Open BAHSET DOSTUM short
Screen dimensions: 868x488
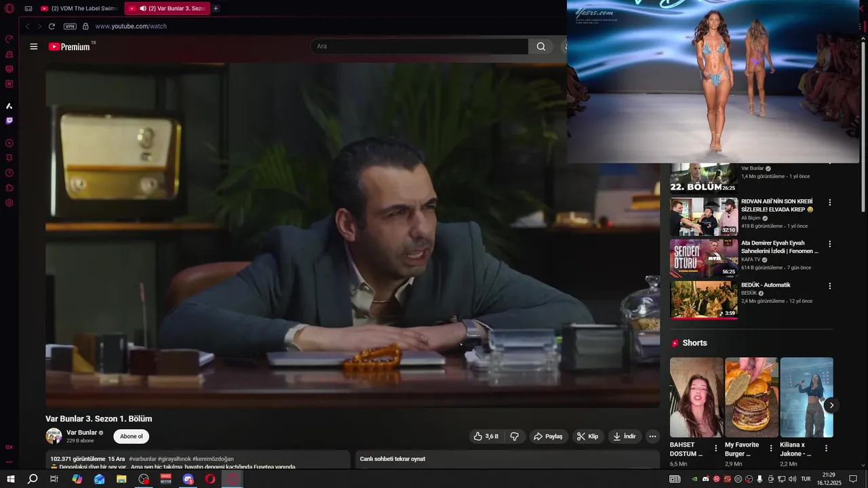click(696, 397)
